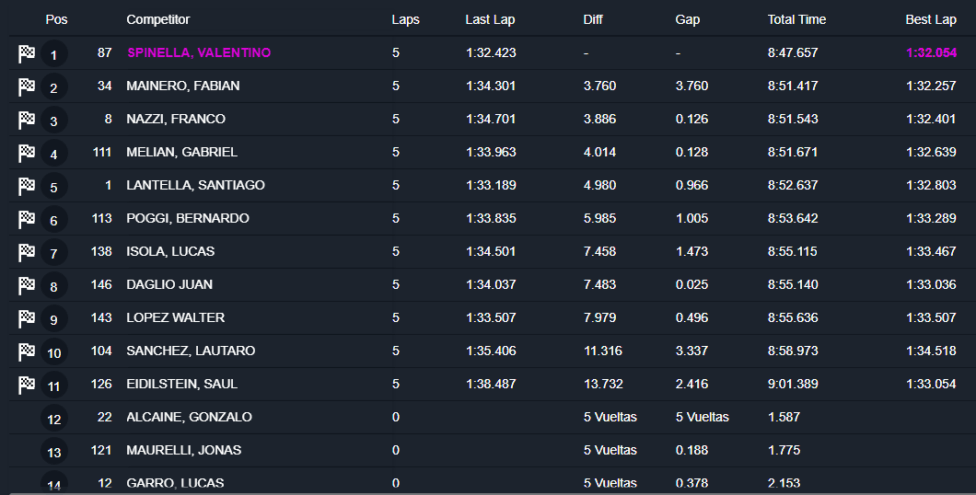Sort by the Last Lap column header
The width and height of the screenshot is (976, 495).
490,19
